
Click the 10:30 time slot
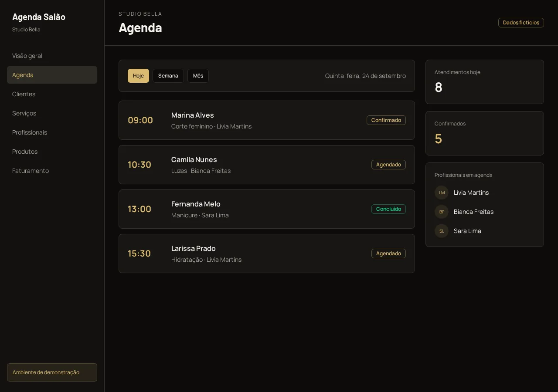tap(139, 165)
